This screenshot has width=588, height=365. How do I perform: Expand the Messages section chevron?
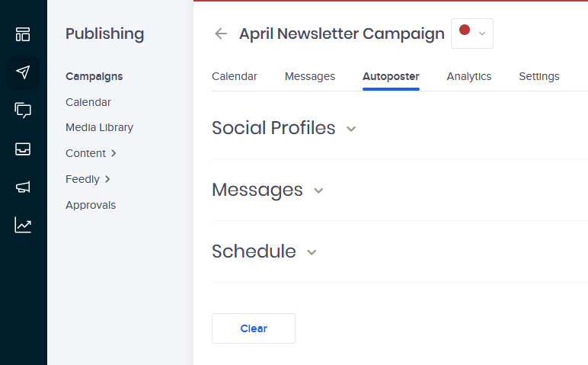[318, 191]
